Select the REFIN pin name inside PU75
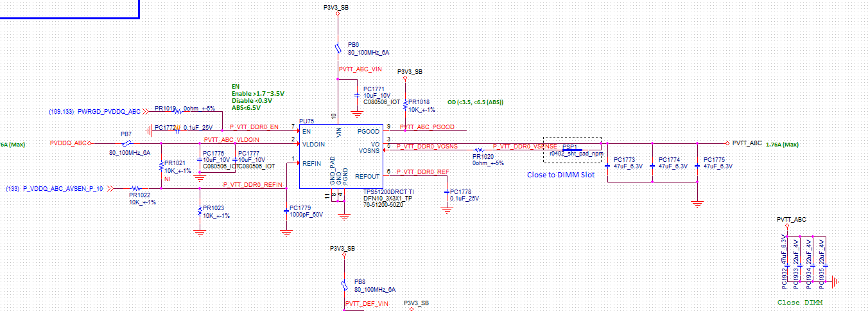868x311 pixels. click(x=312, y=163)
